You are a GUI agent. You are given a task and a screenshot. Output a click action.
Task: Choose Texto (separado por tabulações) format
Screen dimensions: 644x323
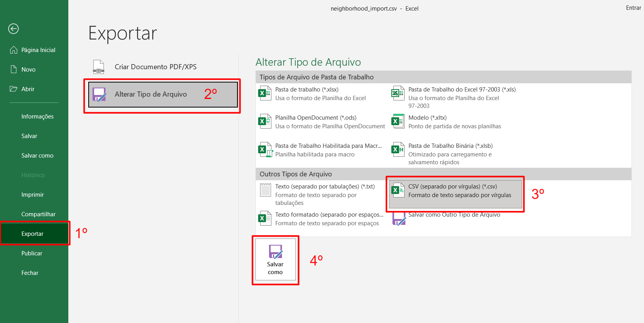(323, 194)
